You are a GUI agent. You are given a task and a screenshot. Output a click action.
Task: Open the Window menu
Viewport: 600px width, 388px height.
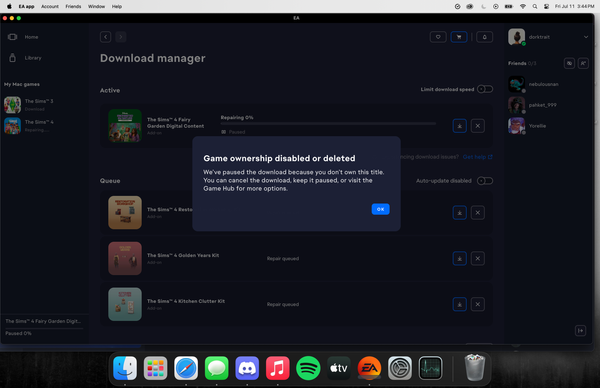click(96, 7)
